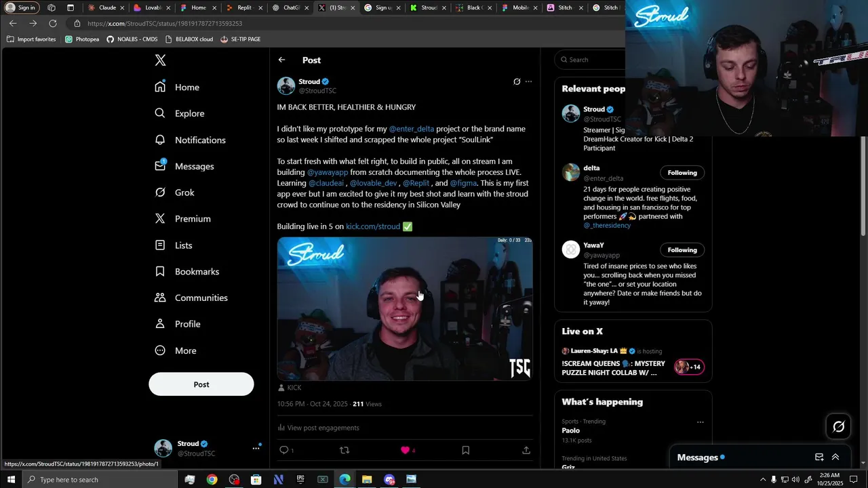Viewport: 868px width, 488px height.
Task: Show hidden system tray icons
Action: (762, 479)
